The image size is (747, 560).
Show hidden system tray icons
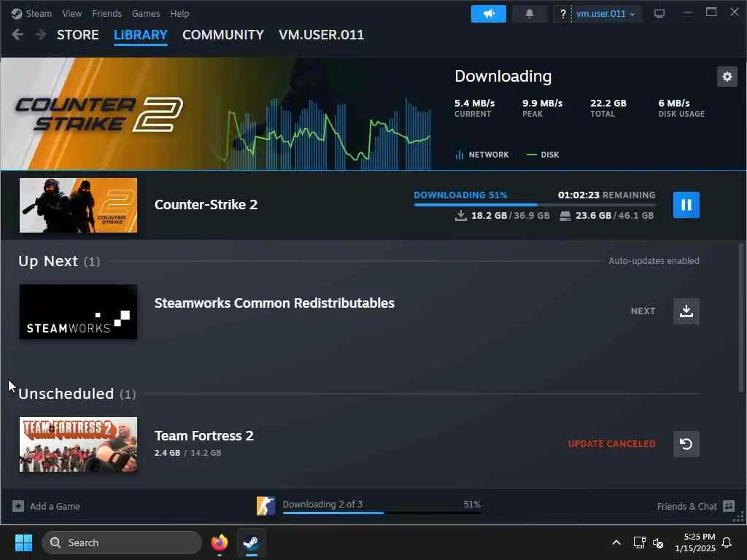point(616,542)
